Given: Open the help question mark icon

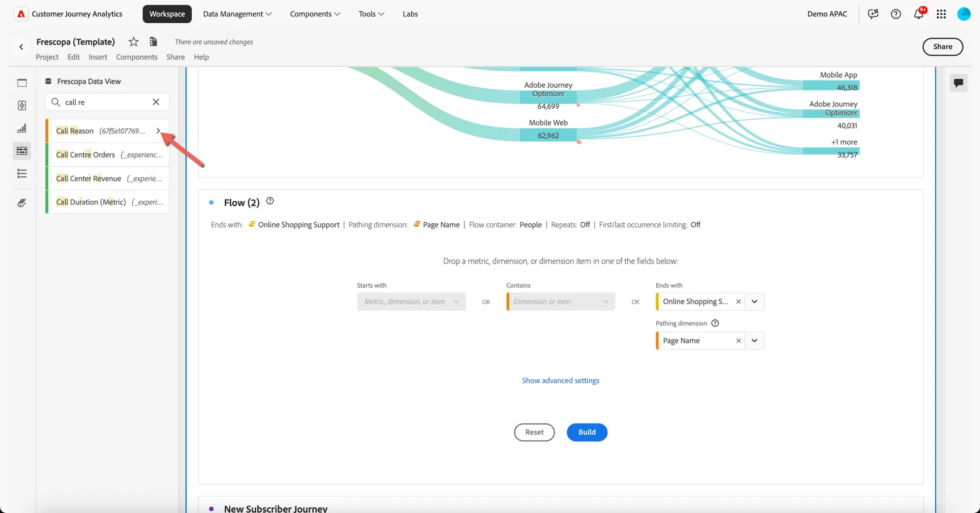Looking at the screenshot, I should click(895, 14).
